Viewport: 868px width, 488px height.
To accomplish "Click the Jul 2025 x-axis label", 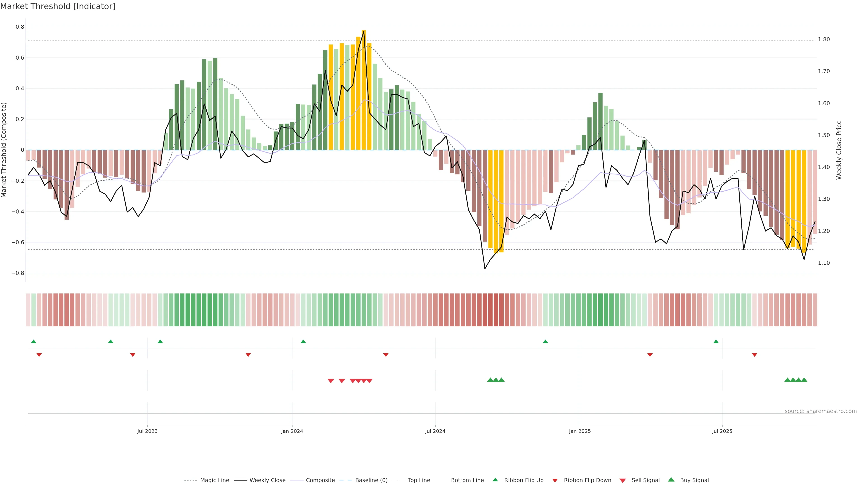I will [x=722, y=431].
